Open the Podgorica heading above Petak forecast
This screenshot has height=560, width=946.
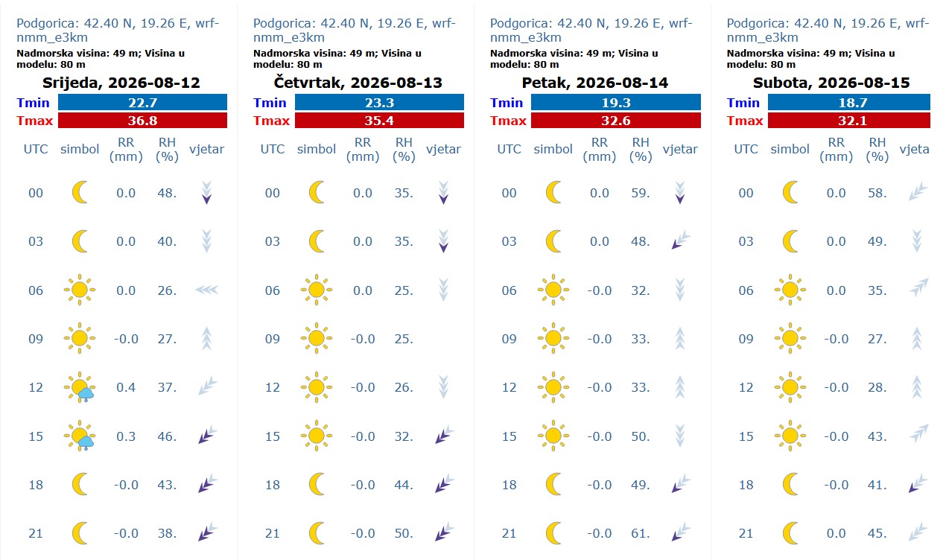(x=591, y=30)
